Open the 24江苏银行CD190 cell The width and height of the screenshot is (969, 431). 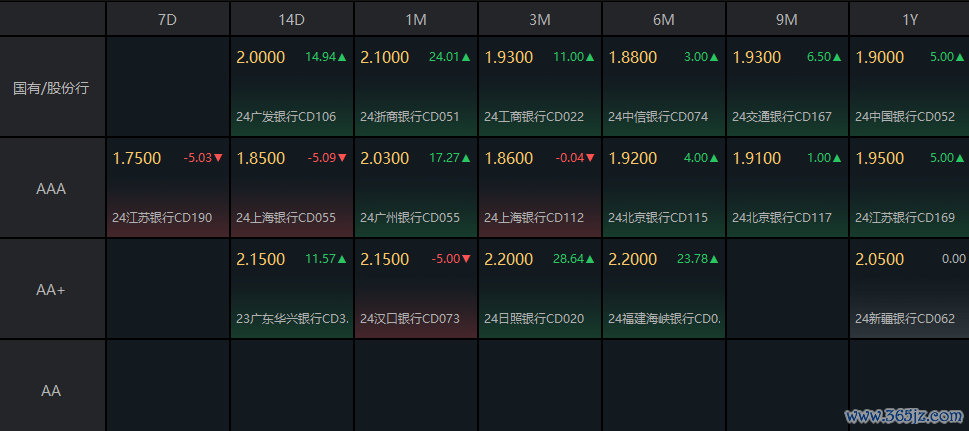pyautogui.click(x=167, y=188)
